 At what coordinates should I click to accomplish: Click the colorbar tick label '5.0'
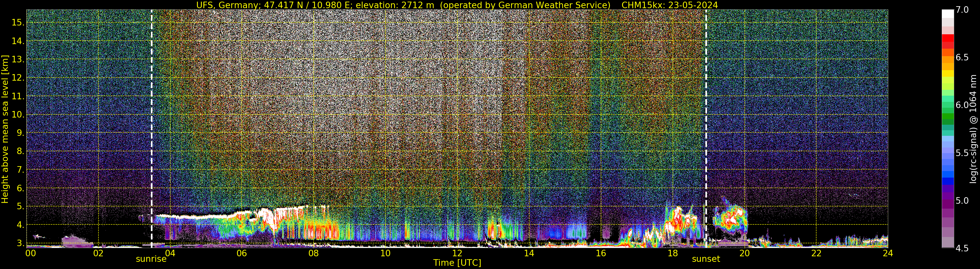962,200
